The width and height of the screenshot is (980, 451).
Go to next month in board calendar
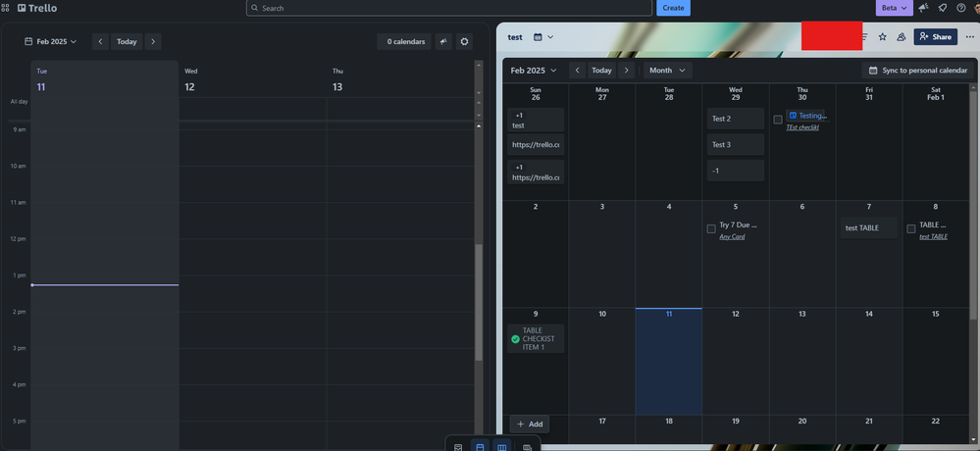point(627,70)
